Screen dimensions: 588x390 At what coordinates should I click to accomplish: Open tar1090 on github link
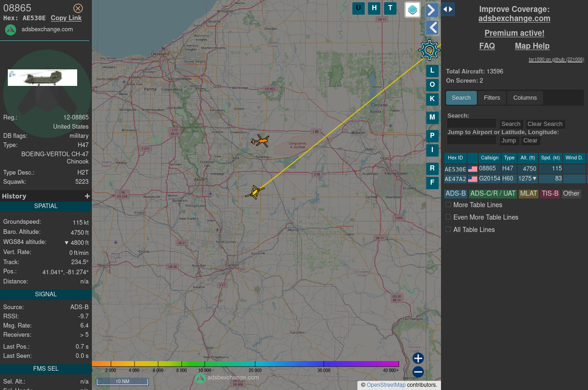556,60
